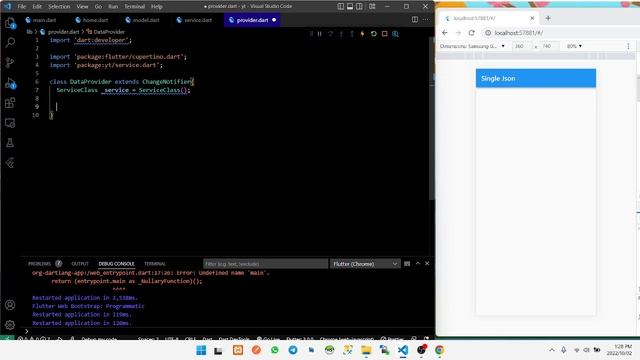Go back in the Chrome window
The height and width of the screenshot is (360, 640).
coord(445,33)
